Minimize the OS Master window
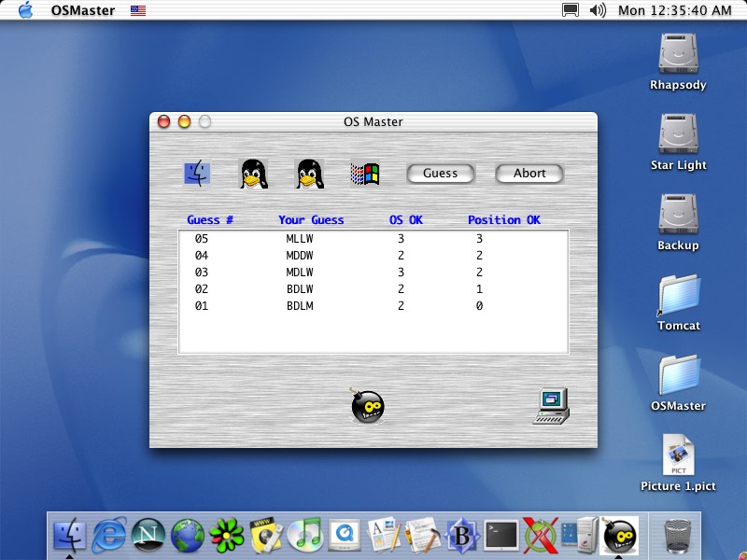 [x=184, y=122]
